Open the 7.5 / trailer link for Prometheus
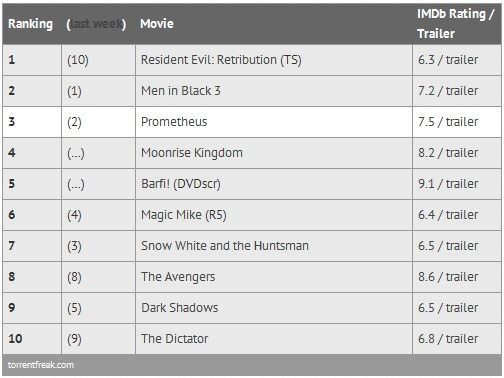Viewport: 504px width, 378px height. (448, 122)
